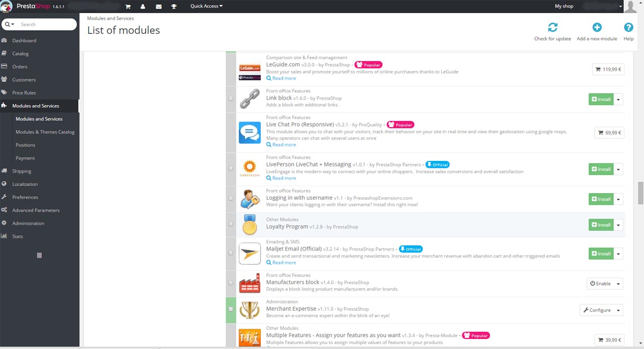Click the Live Chat Pro module icon

click(250, 133)
